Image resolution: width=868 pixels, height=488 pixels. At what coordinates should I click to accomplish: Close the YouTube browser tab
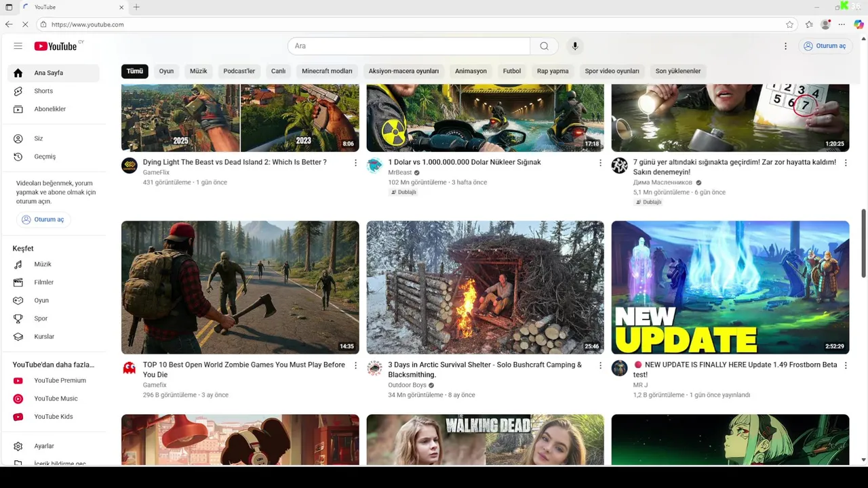point(122,7)
